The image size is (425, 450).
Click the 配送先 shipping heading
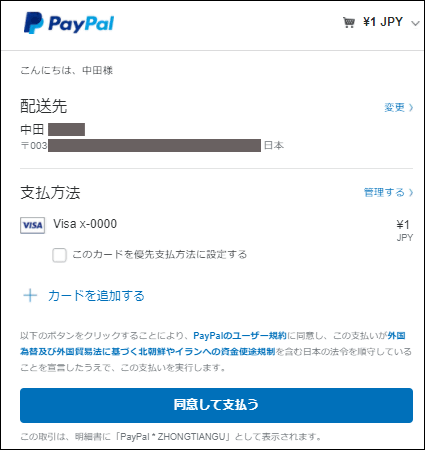tap(44, 106)
